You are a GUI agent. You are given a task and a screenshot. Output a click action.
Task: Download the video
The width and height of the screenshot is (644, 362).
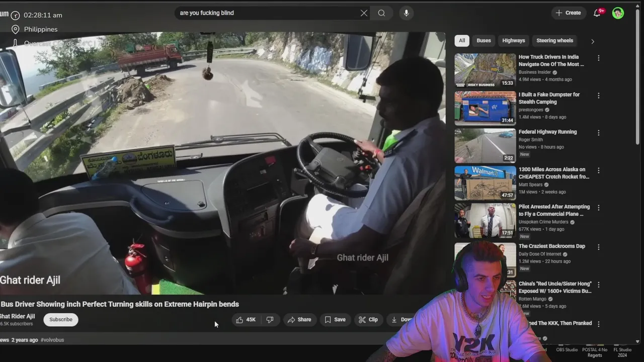coord(401,320)
